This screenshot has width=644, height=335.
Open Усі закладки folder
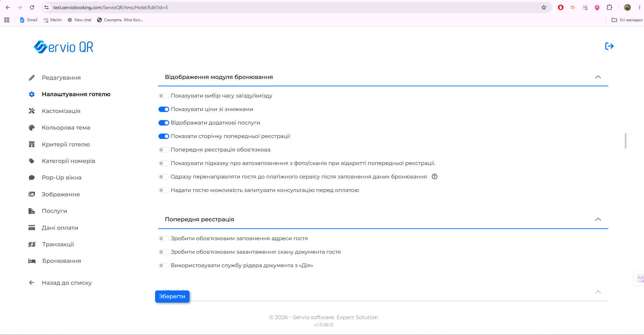(x=627, y=20)
